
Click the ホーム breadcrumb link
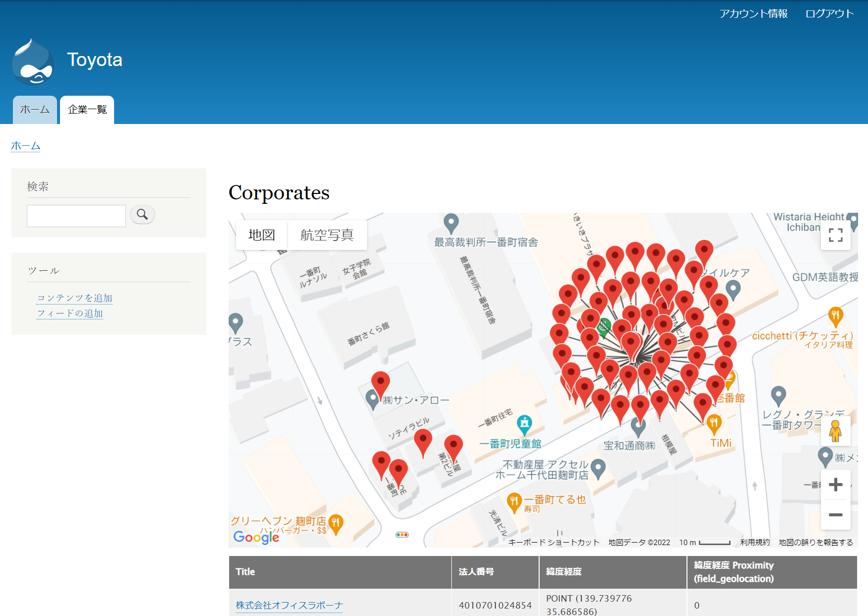tap(26, 146)
